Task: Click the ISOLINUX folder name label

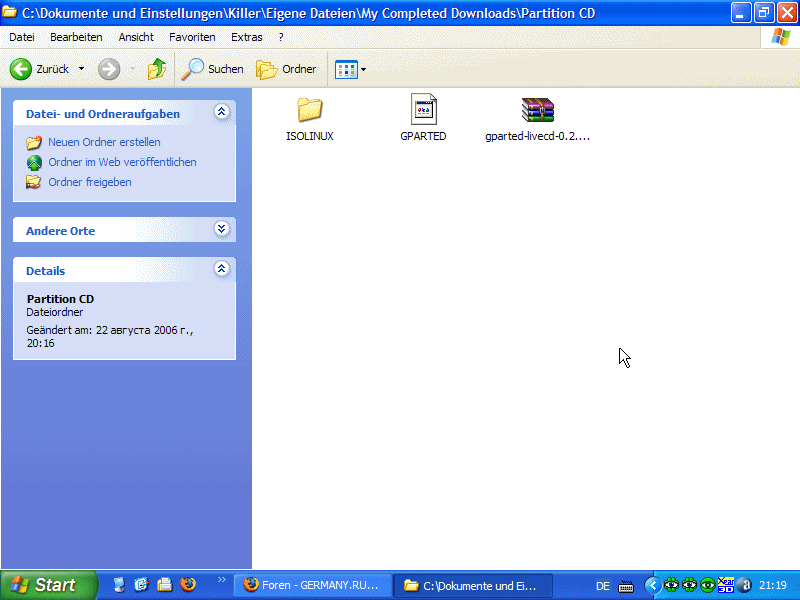Action: point(310,136)
